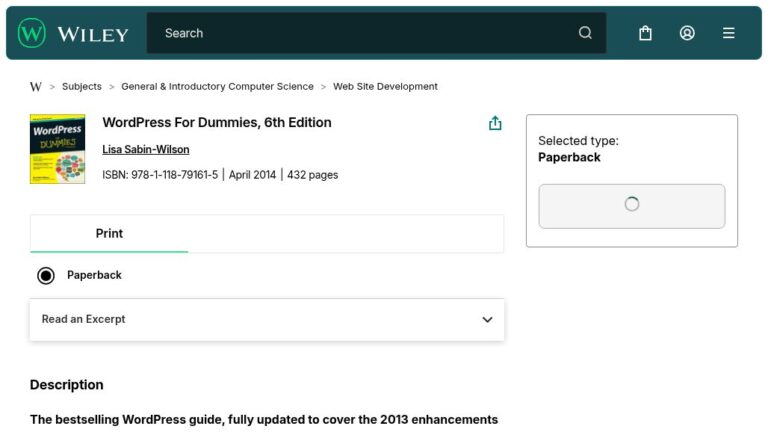Click the WordPress For Dummies cover thumbnail
The width and height of the screenshot is (768, 432).
(57, 149)
